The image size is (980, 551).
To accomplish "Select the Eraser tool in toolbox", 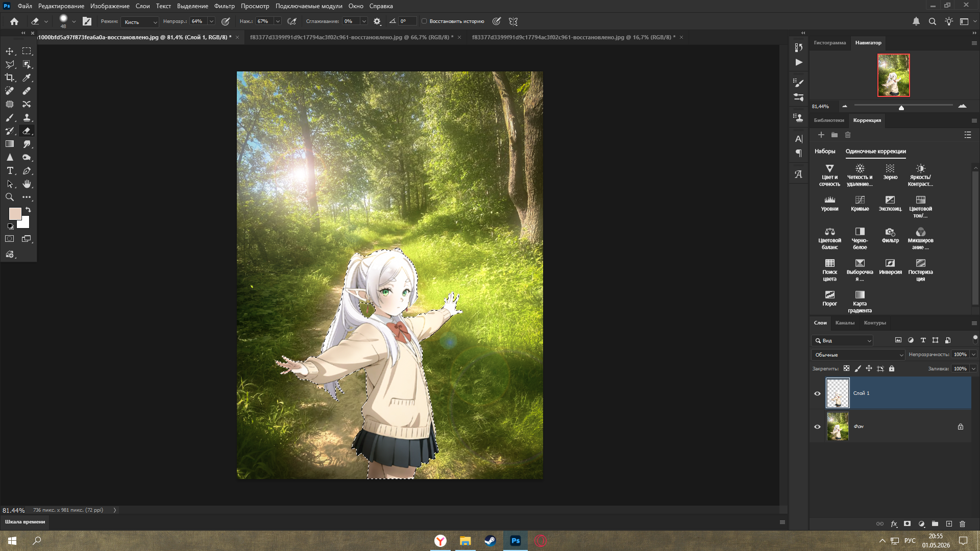I will pyautogui.click(x=27, y=131).
